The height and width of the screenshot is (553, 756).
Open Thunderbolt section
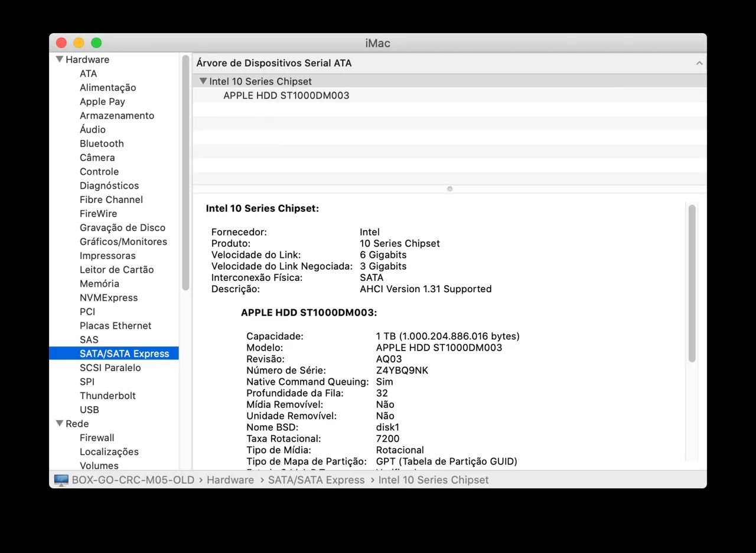(107, 396)
